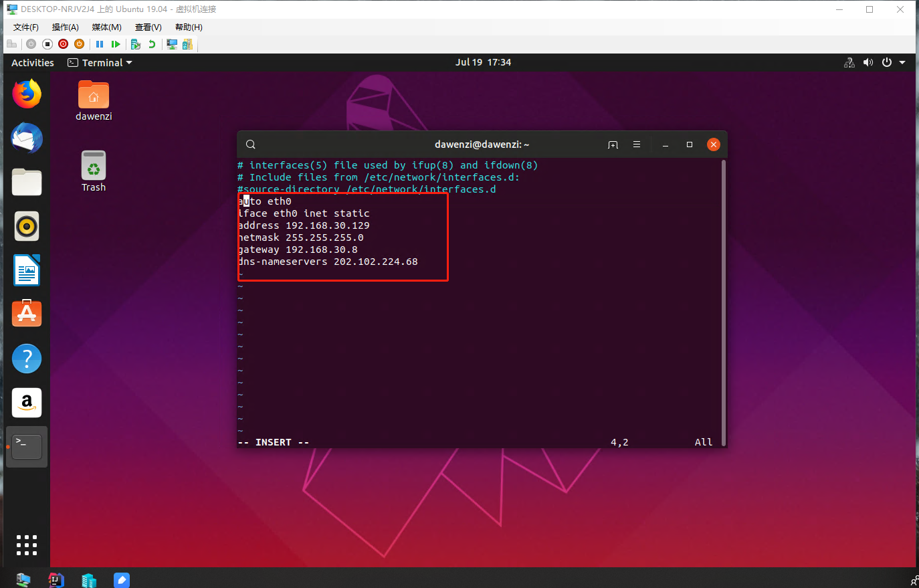Launch Thunderbird Mail from the dock
This screenshot has height=588, width=919.
click(27, 138)
